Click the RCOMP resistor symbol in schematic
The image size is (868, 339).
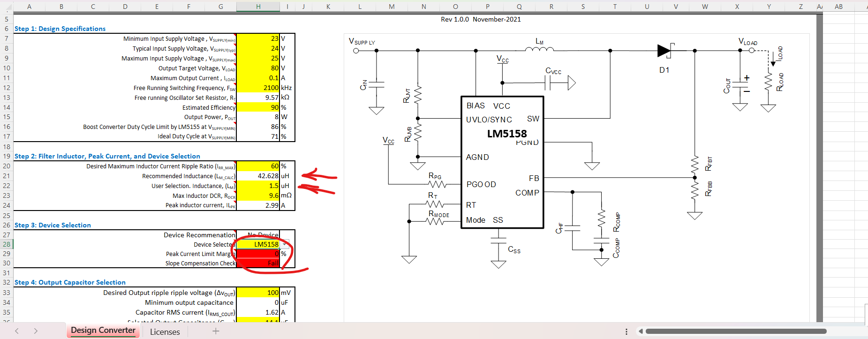point(602,219)
